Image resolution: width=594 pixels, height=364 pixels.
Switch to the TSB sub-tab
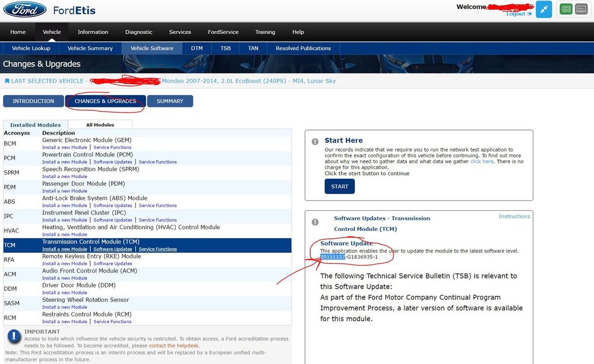225,49
